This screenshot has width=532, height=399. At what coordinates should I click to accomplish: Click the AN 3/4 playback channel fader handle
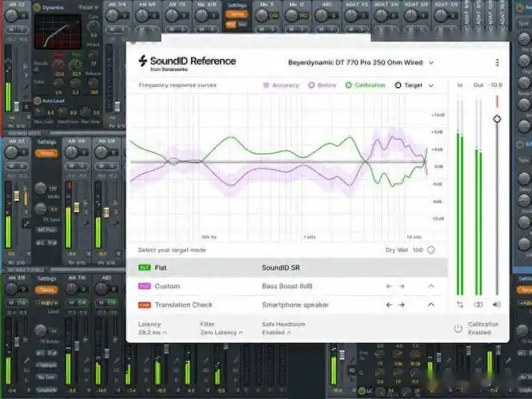tap(77, 207)
